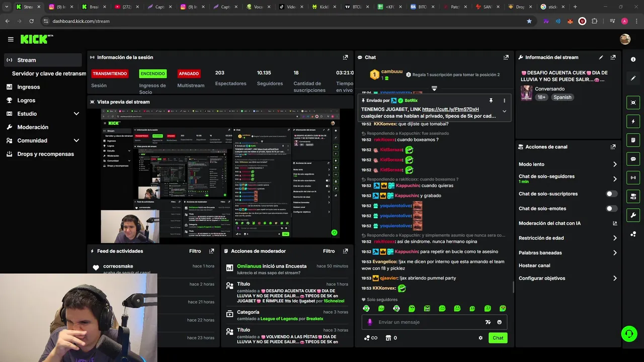Click the channel actions camera icon in sidebar
644x362 pixels.
click(x=633, y=196)
